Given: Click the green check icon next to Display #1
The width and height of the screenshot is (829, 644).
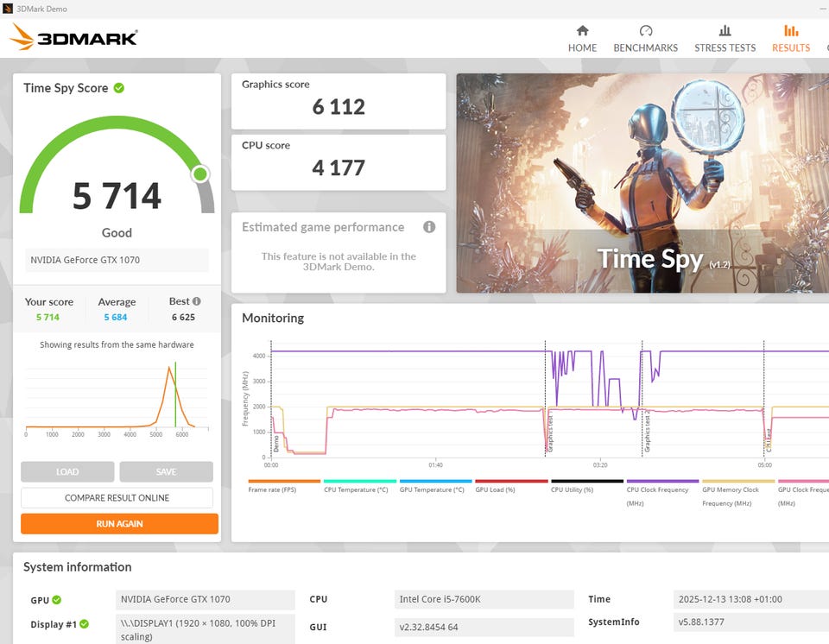Looking at the screenshot, I should (85, 624).
